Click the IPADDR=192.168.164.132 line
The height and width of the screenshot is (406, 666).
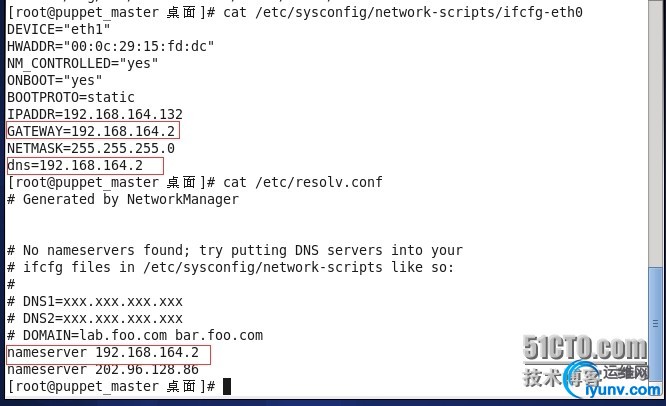(x=95, y=115)
